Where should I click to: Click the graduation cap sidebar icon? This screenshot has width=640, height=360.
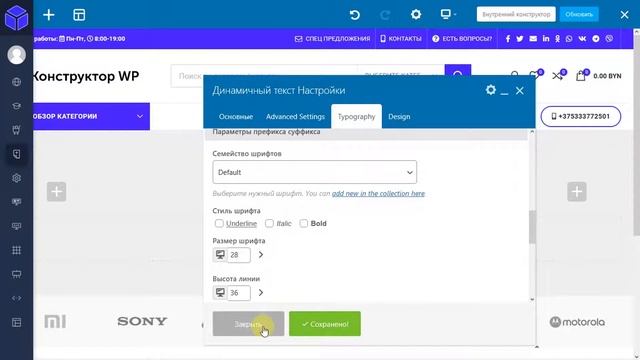coord(16,106)
